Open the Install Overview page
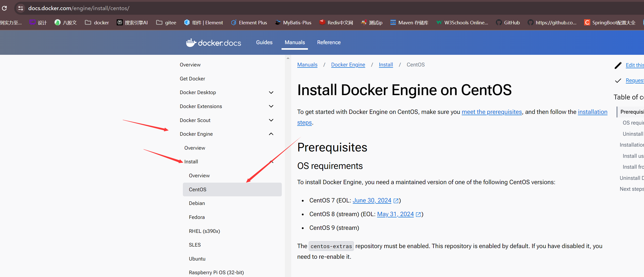 (199, 176)
